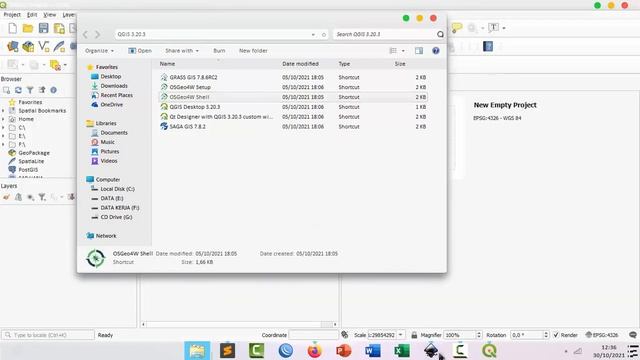Open Text Annotation tool dropdown arrow
Screen dimensions: 640x360
[504, 28]
